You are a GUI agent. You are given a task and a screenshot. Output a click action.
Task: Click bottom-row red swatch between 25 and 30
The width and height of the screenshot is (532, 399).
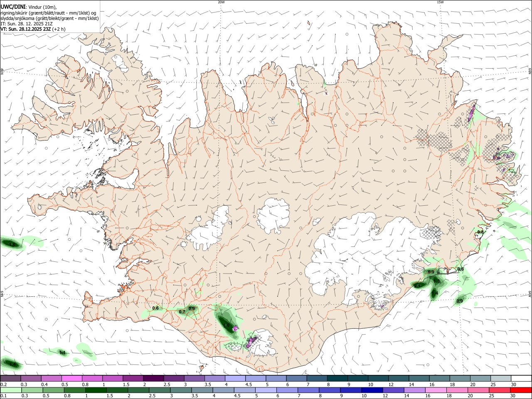[499, 390]
